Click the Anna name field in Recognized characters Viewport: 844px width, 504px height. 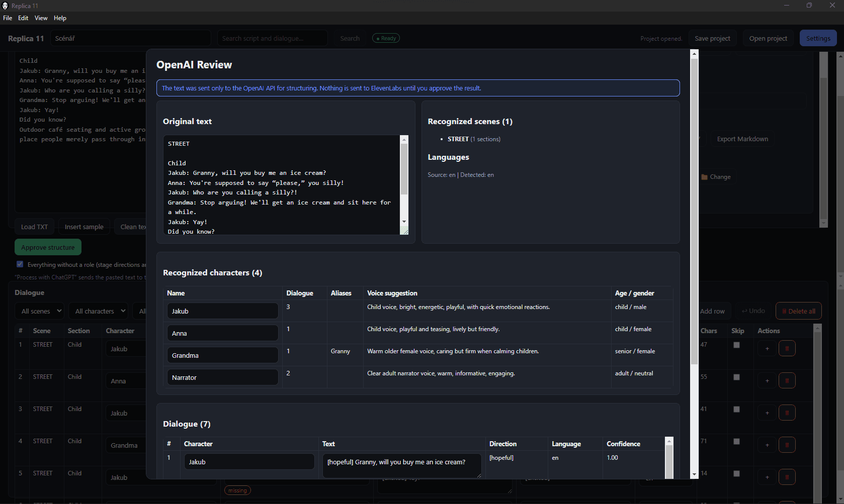(222, 333)
